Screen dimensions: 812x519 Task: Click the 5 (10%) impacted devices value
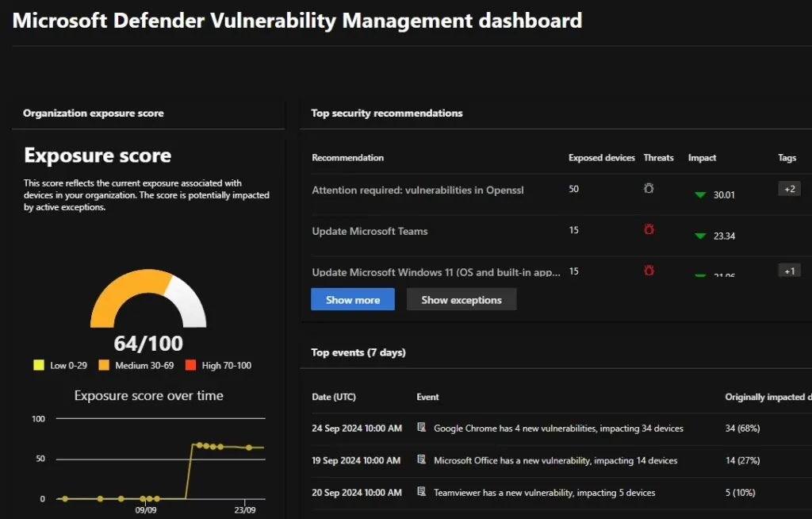tap(740, 493)
